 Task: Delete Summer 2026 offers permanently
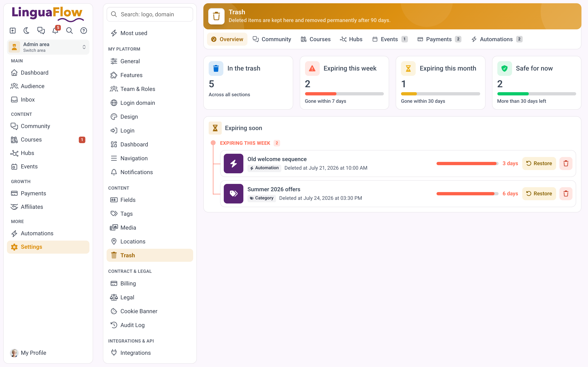click(x=566, y=194)
